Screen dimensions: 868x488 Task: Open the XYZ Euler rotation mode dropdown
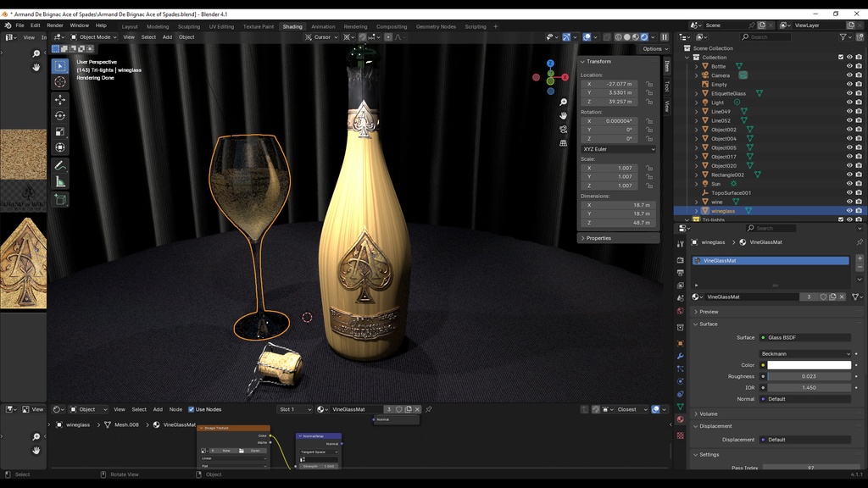619,149
